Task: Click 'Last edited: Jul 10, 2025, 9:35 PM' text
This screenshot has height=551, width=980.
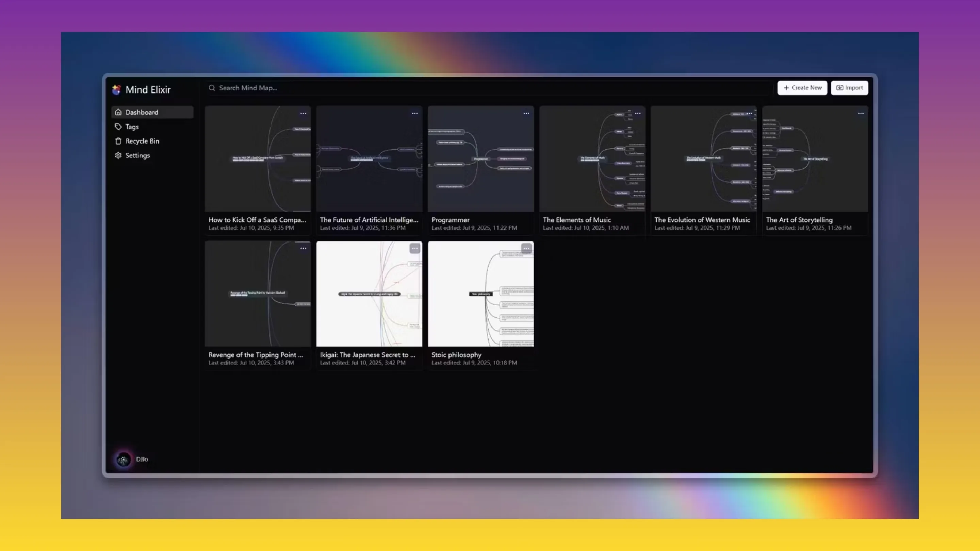Action: pyautogui.click(x=251, y=228)
